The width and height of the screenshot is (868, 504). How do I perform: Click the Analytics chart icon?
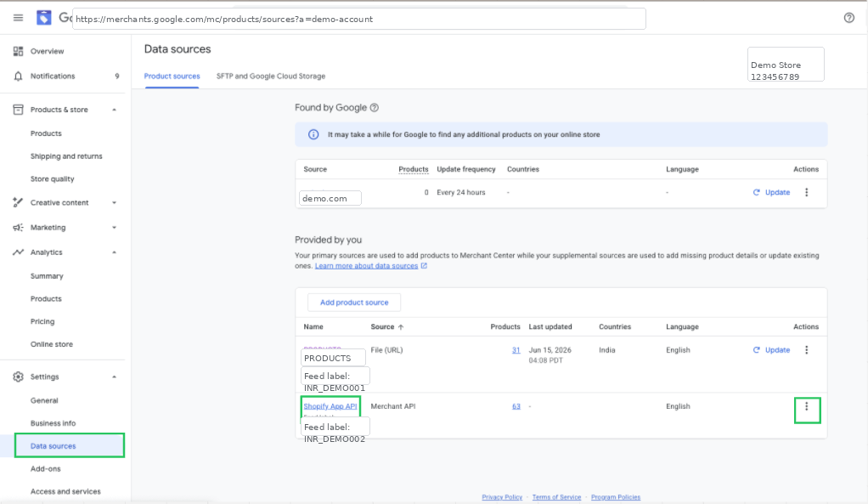click(x=19, y=252)
